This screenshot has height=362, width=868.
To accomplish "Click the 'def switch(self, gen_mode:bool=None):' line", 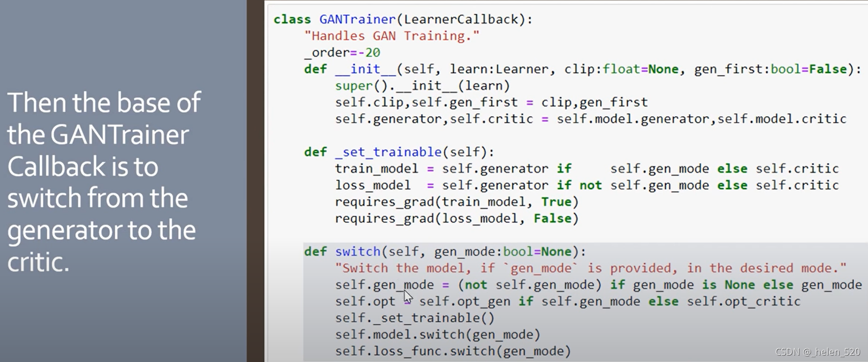I will pos(445,252).
